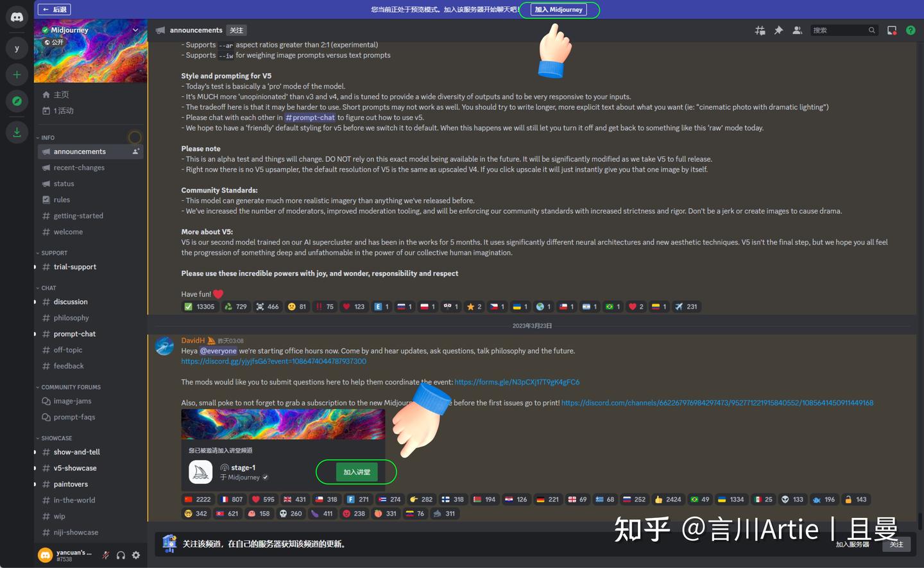
Task: Open the image-jams forum
Action: pyautogui.click(x=90, y=401)
